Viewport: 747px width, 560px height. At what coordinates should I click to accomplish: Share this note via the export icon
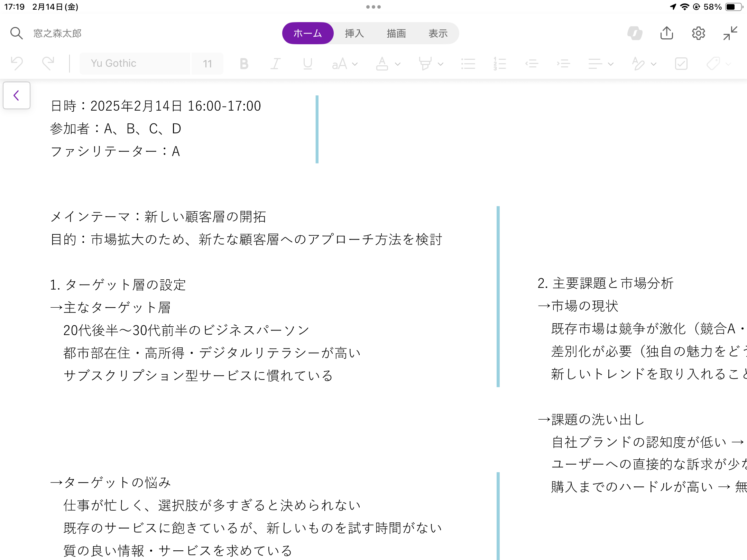(667, 33)
